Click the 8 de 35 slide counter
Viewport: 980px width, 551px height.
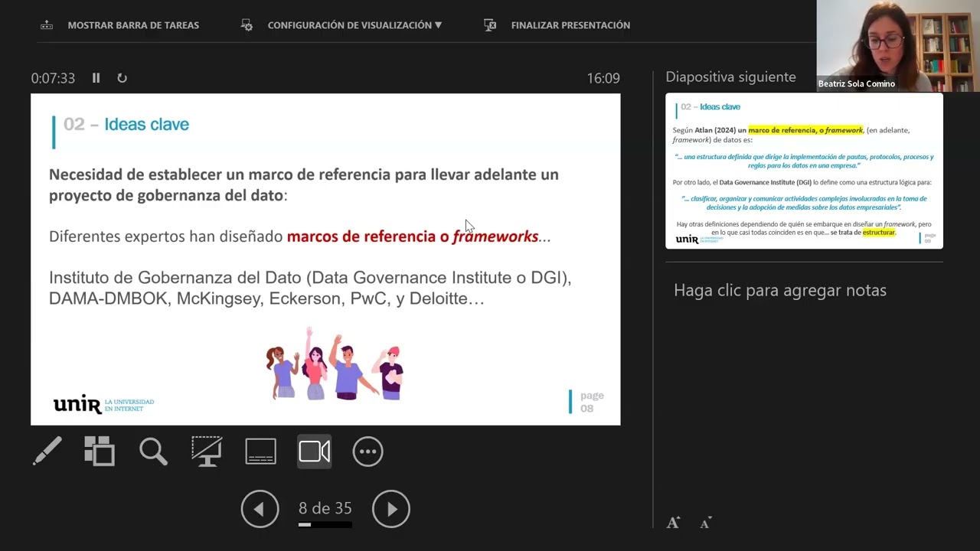click(x=325, y=508)
